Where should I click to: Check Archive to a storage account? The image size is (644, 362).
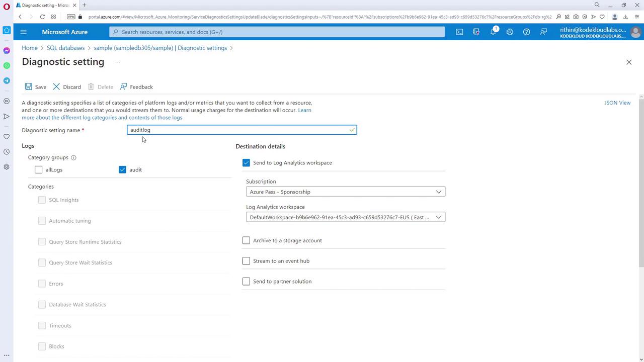(x=246, y=241)
